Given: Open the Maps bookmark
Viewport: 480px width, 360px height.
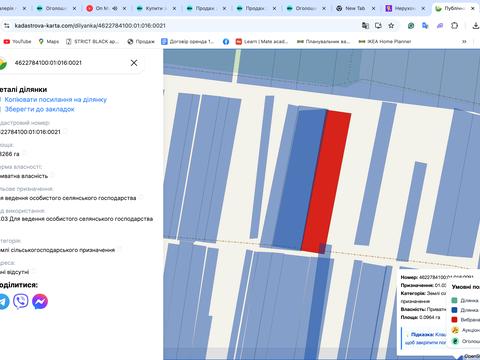Looking at the screenshot, I should pyautogui.click(x=49, y=42).
